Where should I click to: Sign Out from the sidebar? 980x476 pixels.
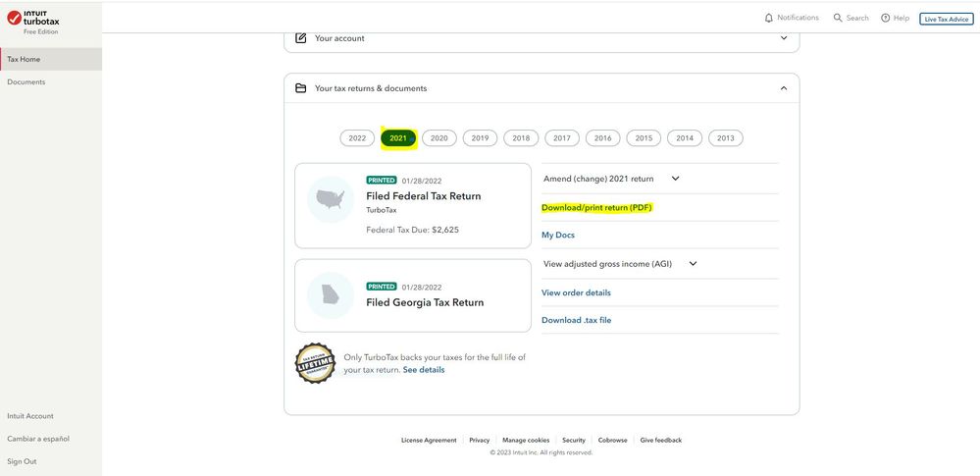[x=22, y=461]
